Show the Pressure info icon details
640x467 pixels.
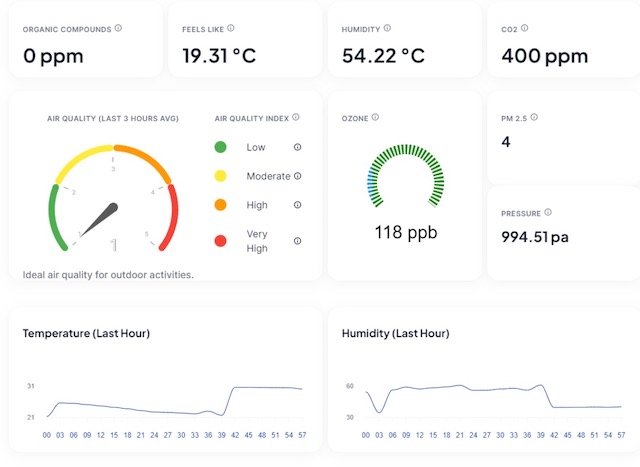pyautogui.click(x=548, y=213)
